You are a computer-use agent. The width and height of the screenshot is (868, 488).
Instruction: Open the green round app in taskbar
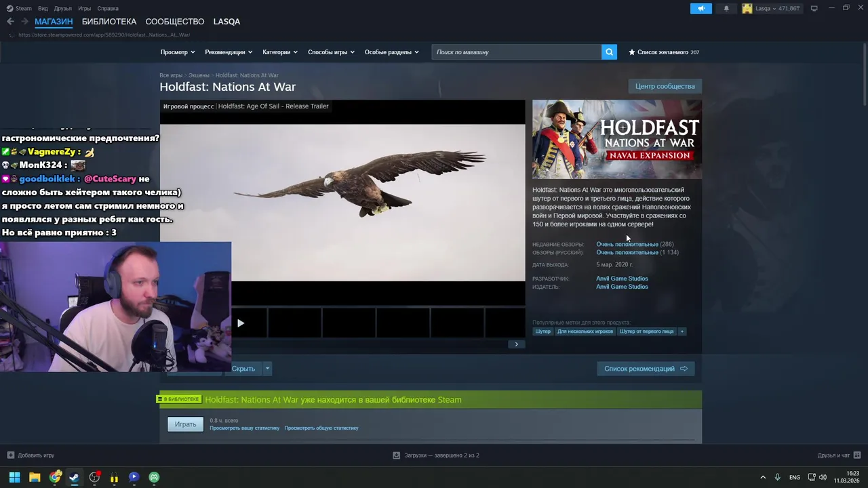click(154, 477)
